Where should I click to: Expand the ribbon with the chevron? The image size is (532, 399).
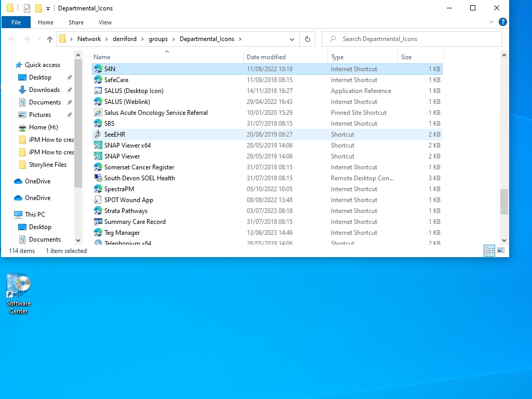tap(491, 22)
